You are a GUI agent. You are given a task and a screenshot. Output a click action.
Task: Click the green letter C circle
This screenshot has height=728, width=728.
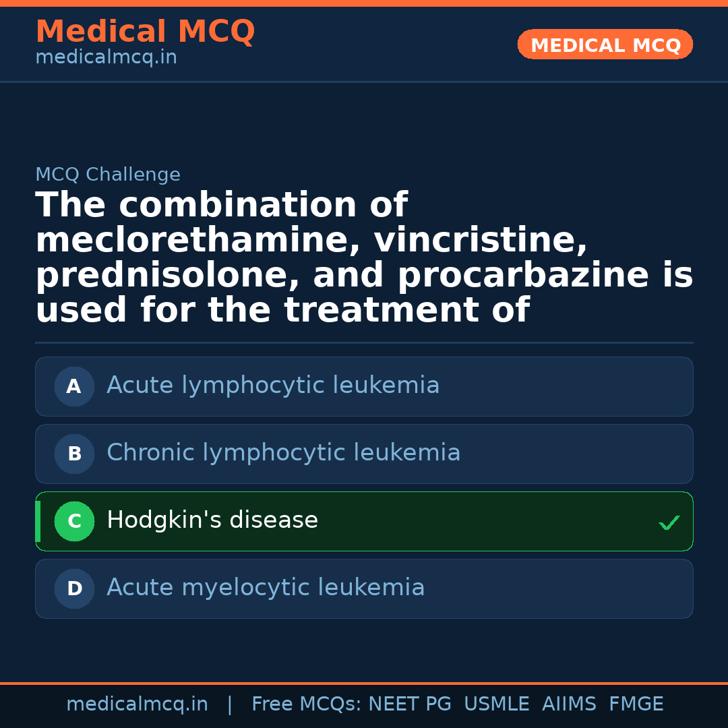(74, 521)
